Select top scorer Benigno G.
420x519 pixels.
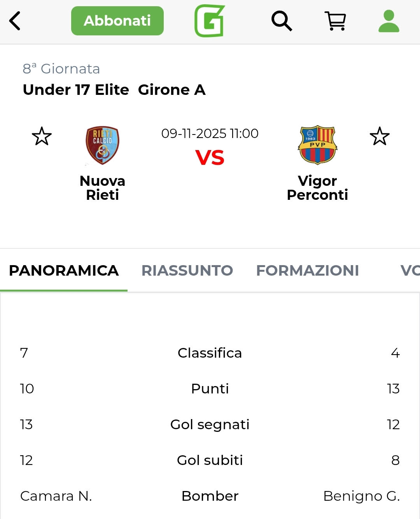tap(361, 496)
